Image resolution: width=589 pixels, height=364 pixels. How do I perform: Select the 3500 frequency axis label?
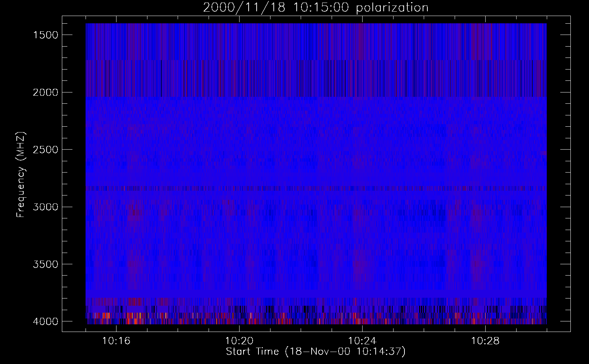click(x=46, y=264)
